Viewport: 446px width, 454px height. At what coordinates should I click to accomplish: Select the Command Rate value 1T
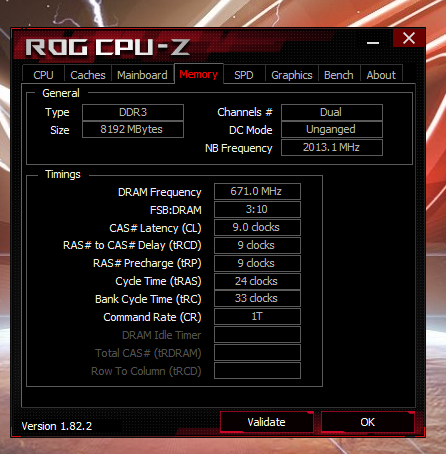[257, 316]
